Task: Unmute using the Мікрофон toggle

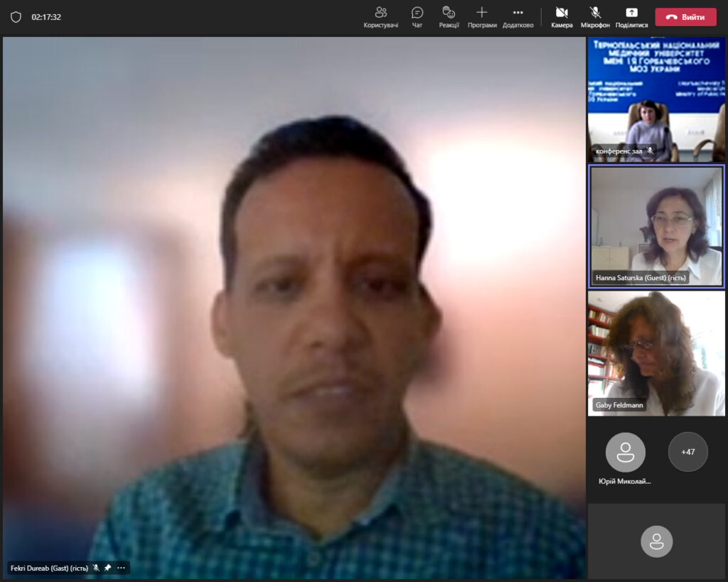Action: [x=595, y=17]
